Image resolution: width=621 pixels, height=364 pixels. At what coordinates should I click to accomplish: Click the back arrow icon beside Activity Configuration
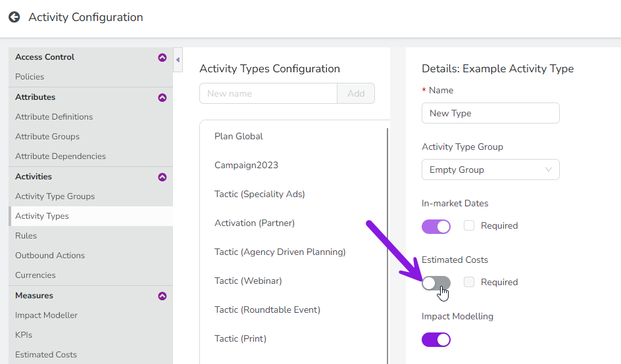[14, 17]
